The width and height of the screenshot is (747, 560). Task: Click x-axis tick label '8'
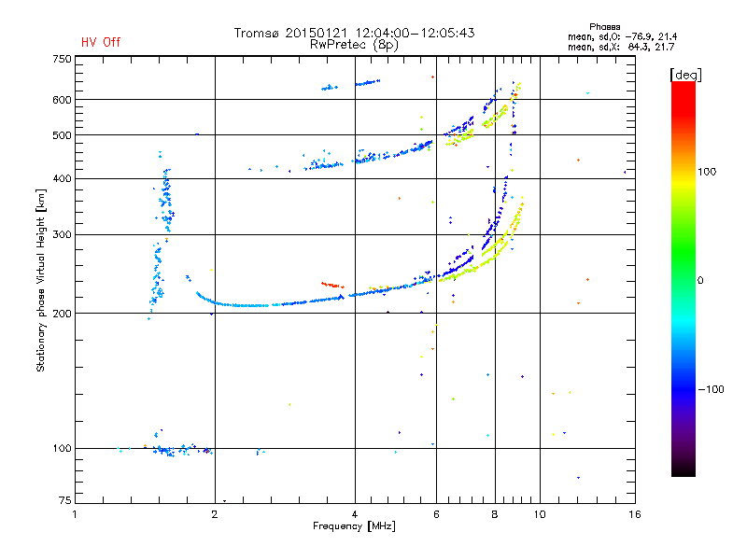tap(495, 514)
